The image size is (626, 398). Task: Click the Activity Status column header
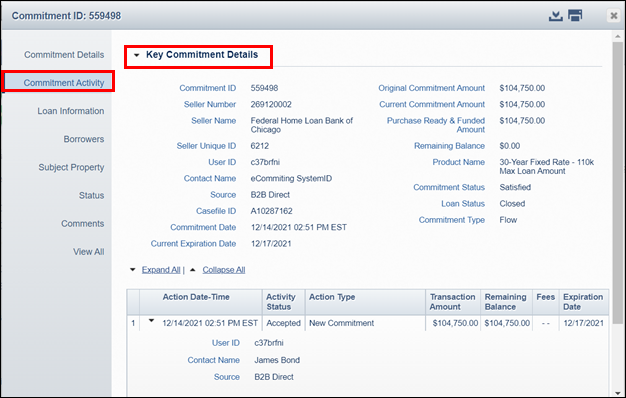[x=283, y=302]
